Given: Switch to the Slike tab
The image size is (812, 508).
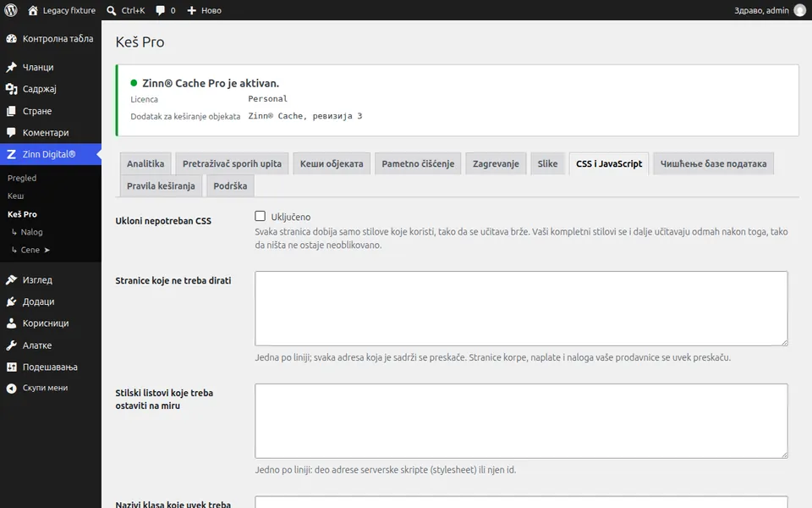Looking at the screenshot, I should click(x=547, y=163).
